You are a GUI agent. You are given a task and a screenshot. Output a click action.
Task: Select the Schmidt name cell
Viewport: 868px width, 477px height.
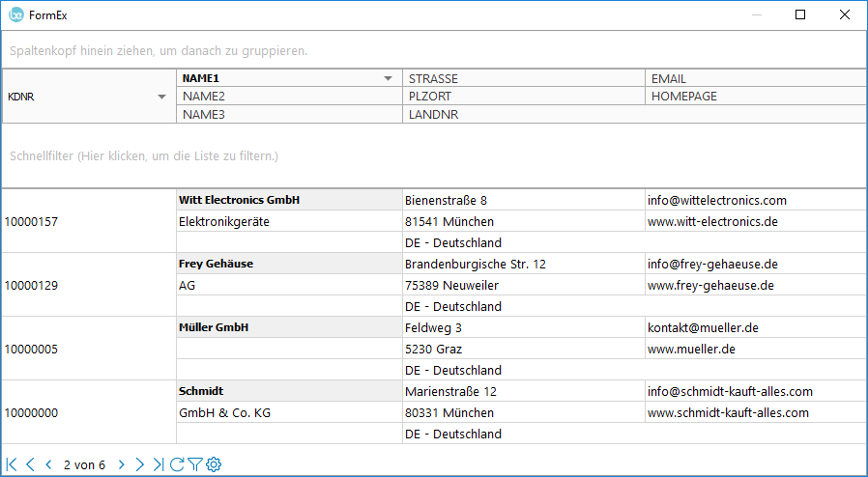[288, 391]
